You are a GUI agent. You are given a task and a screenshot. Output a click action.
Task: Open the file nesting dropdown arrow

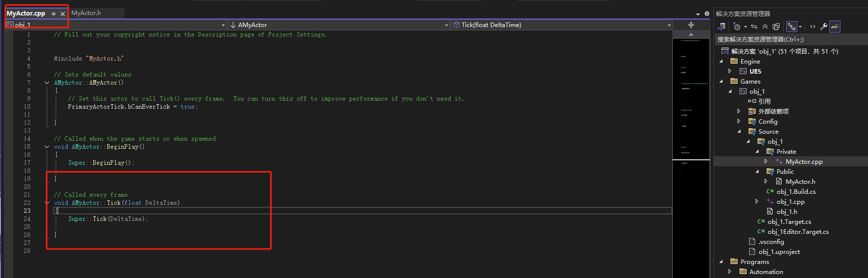point(800,27)
